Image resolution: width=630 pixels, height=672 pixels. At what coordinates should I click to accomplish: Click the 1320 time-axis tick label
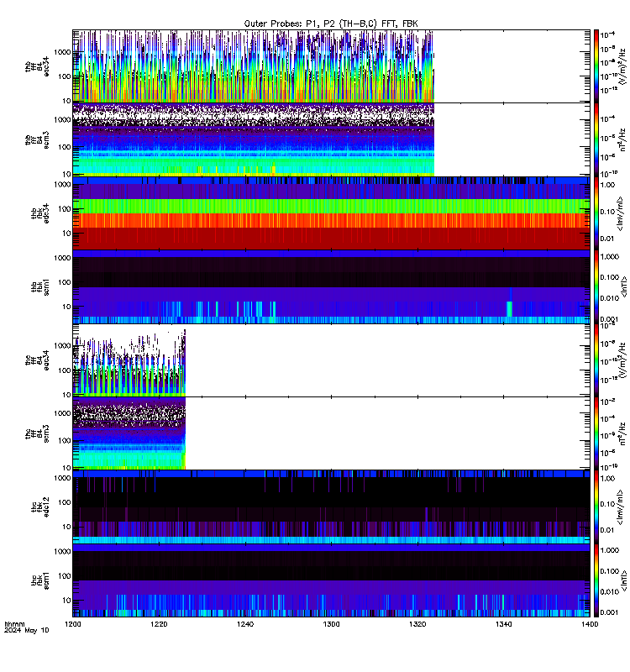click(x=417, y=624)
